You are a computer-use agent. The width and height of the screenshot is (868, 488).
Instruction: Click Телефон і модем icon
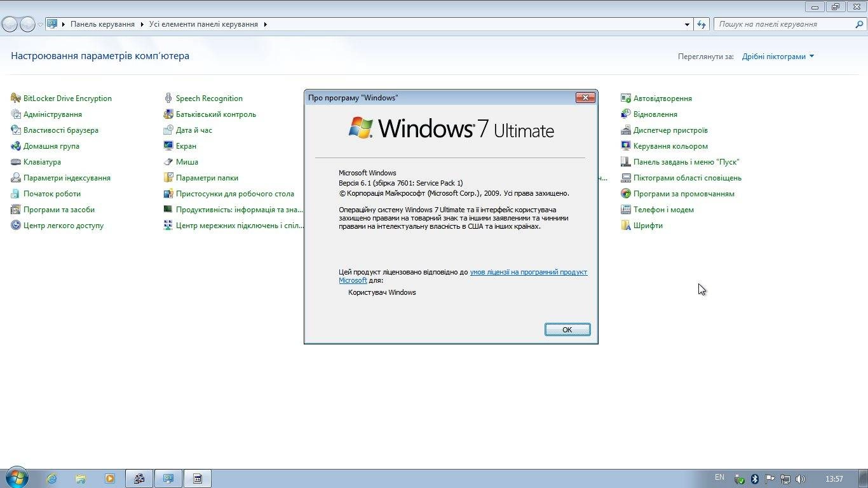[x=626, y=210]
